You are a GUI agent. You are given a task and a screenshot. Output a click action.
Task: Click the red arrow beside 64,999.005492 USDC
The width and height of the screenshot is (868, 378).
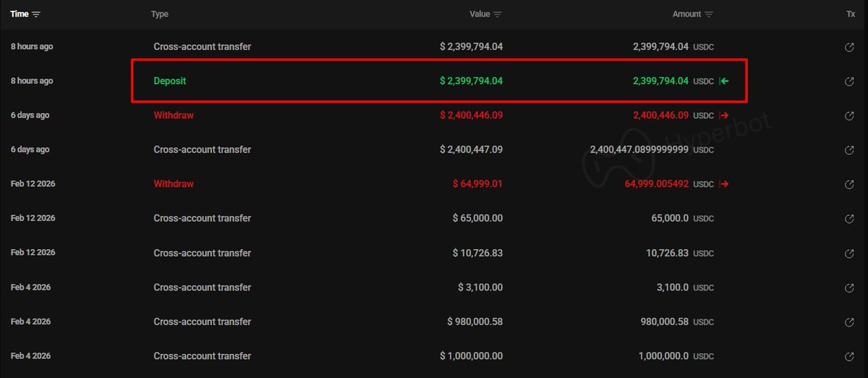click(724, 184)
